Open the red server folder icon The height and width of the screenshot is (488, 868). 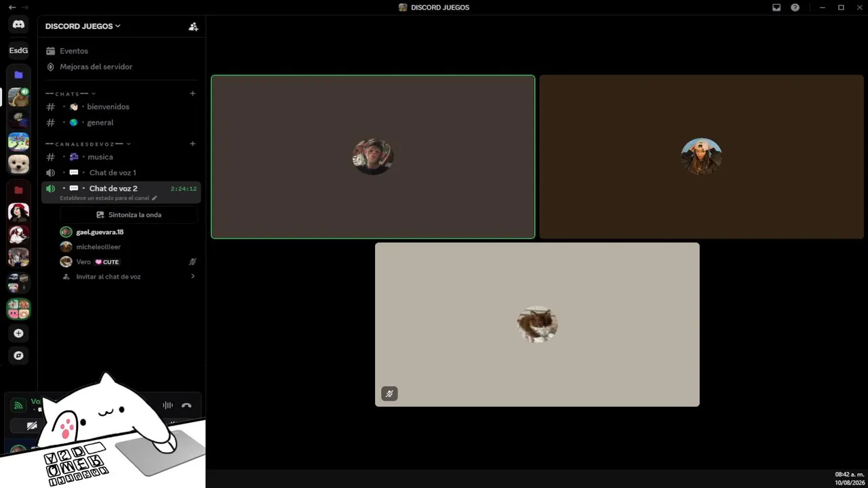point(18,190)
